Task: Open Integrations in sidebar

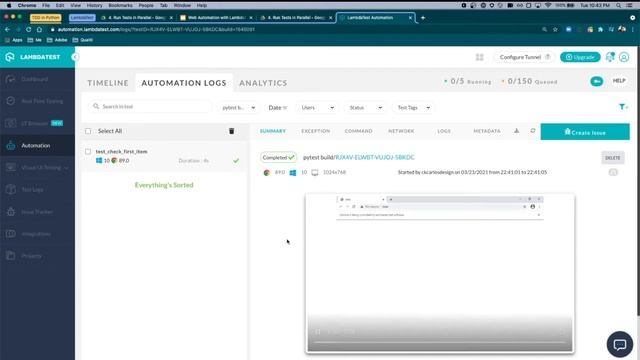Action: pos(37,234)
